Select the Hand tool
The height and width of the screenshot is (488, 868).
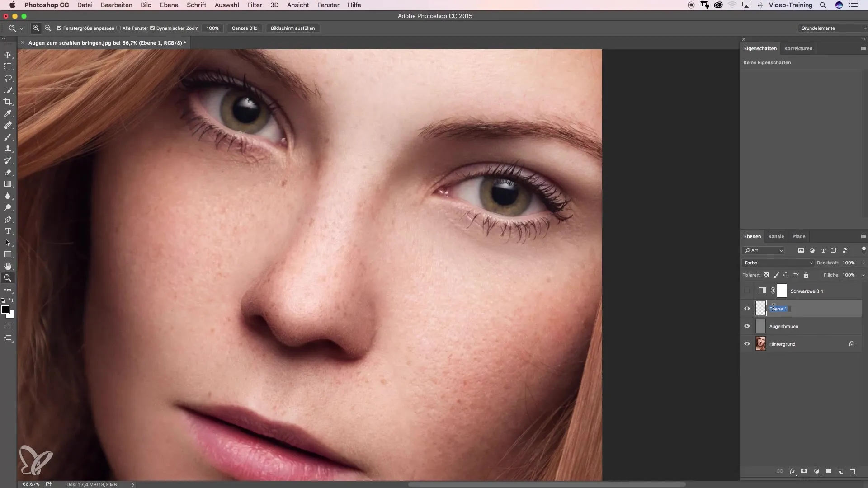[x=8, y=266]
